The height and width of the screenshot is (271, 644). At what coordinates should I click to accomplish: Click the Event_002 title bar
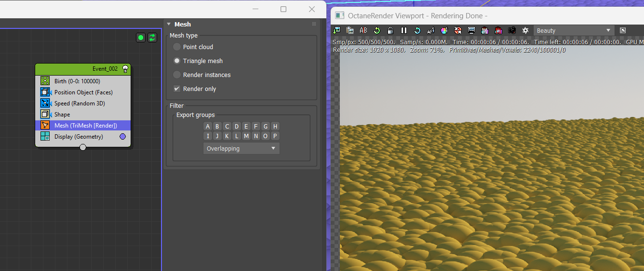pos(83,69)
